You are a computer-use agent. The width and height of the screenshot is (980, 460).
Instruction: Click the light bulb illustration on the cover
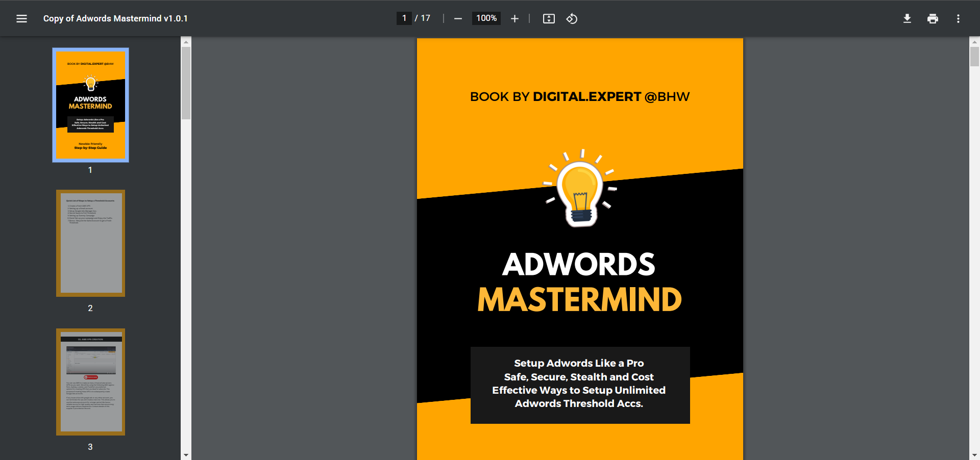pyautogui.click(x=580, y=189)
